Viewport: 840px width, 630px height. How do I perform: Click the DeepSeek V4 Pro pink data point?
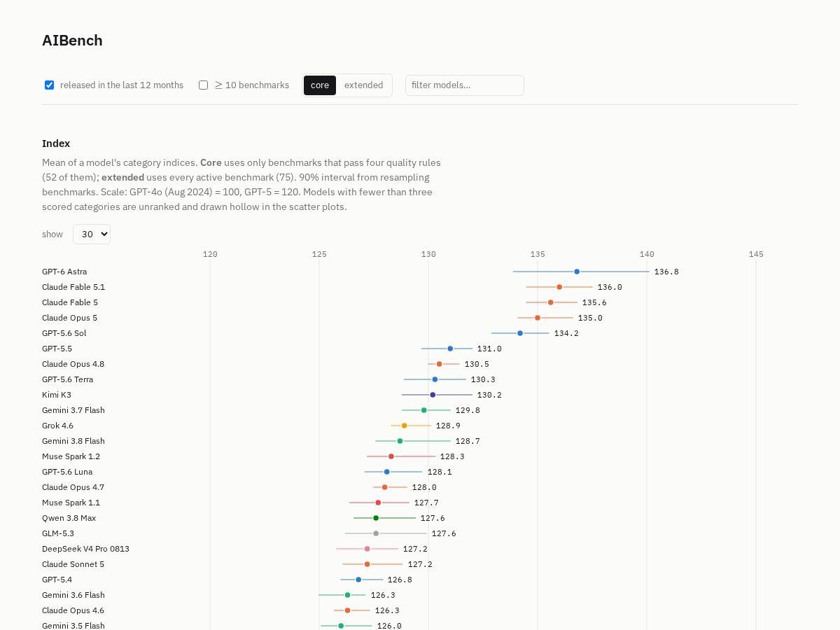[x=367, y=549]
